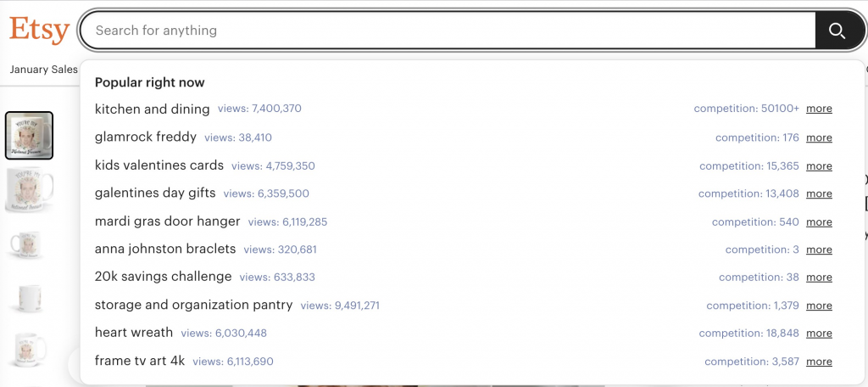Expand 'more' for anna johnston braclets
The image size is (868, 387).
click(819, 250)
